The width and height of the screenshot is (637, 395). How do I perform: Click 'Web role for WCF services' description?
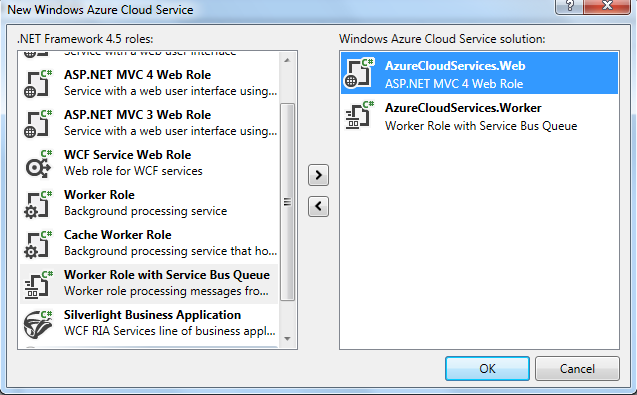133,171
